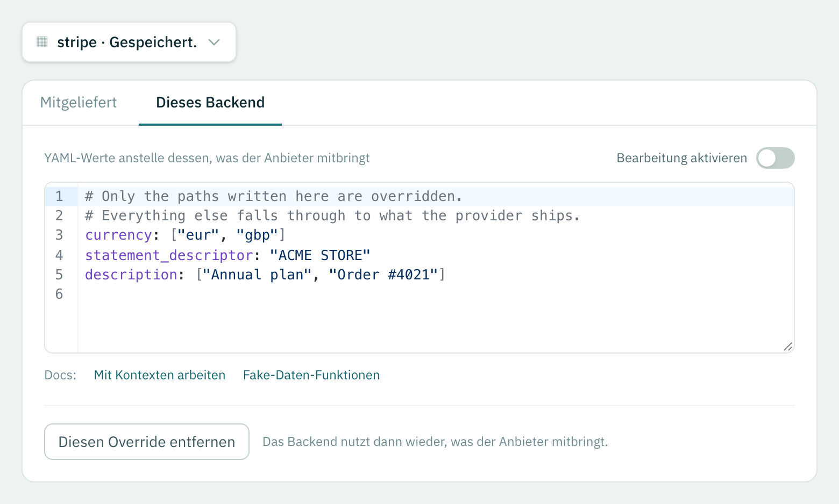Click line number 5 in the gutter

[59, 275]
